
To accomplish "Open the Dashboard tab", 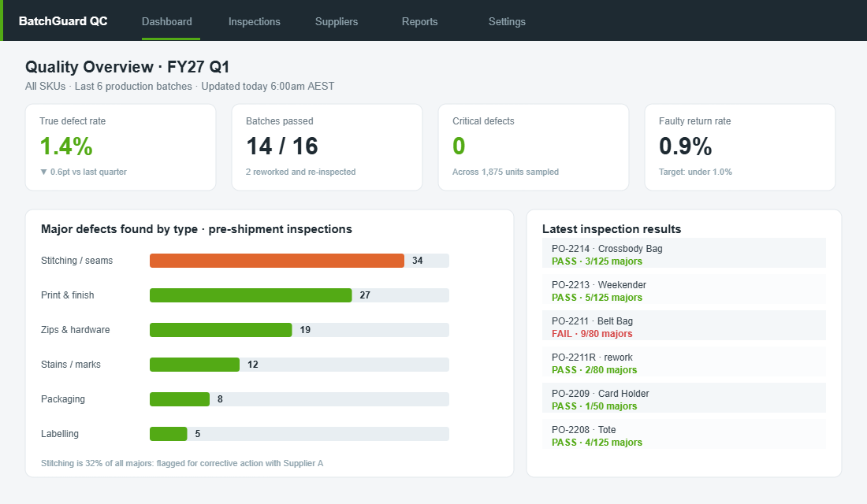I will (x=167, y=21).
